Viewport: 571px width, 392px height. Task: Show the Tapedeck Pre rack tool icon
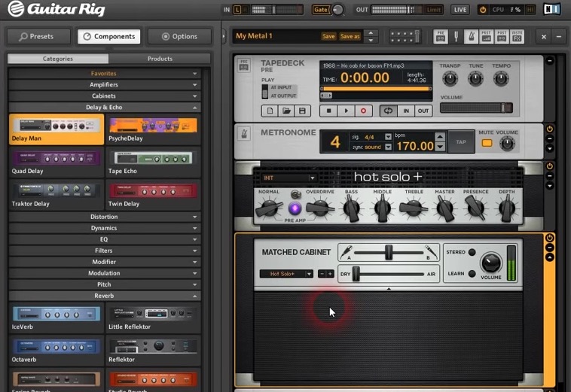click(441, 36)
